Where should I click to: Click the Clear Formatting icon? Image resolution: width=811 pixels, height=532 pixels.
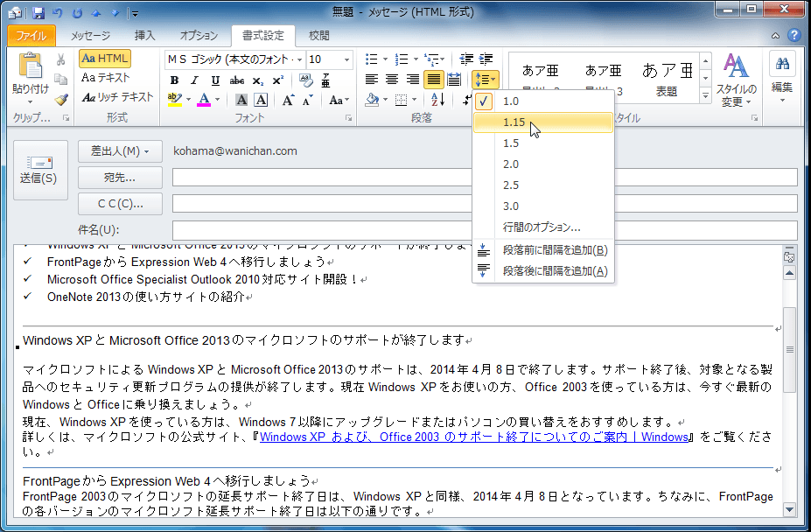[305, 80]
